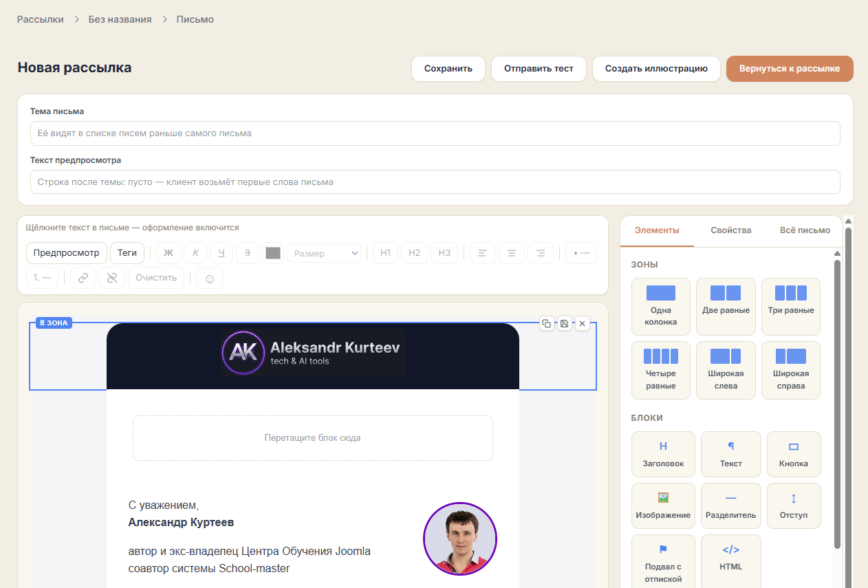Viewport: 868px width, 588px height.
Task: Add the Четыре равные zone
Action: (x=661, y=370)
